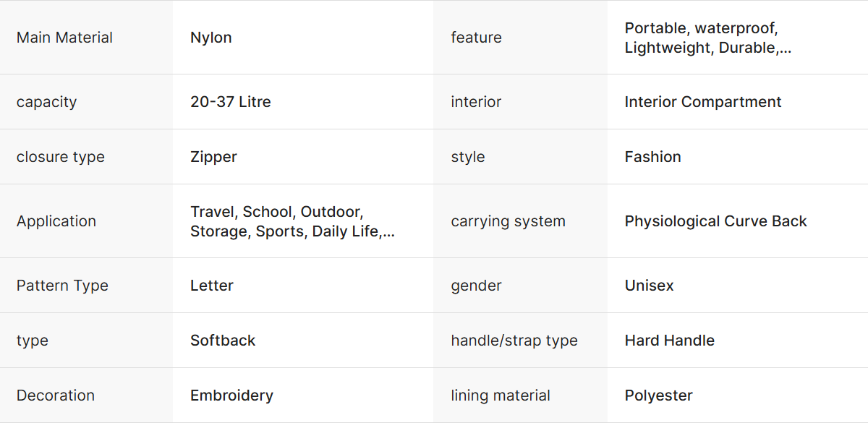Expand the truncated Application value text

point(389,232)
